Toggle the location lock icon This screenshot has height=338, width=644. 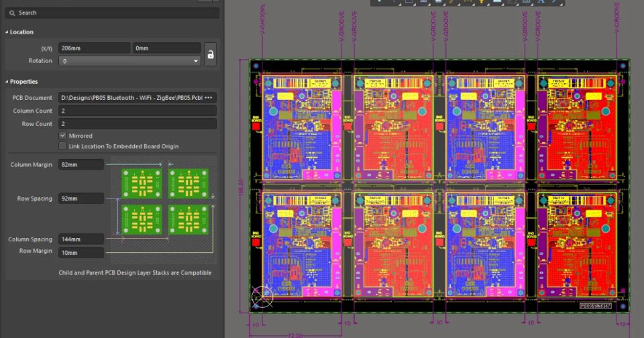click(x=210, y=54)
